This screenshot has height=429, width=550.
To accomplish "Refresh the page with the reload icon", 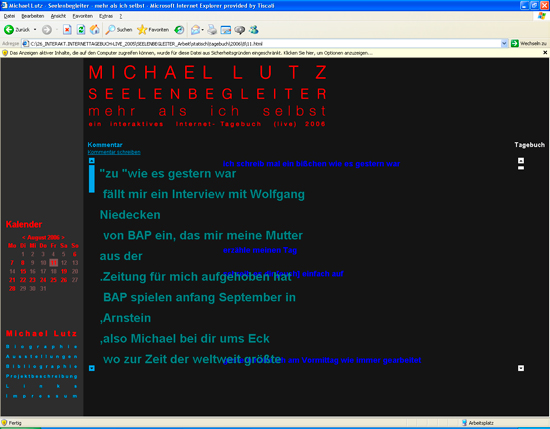I will (x=81, y=30).
